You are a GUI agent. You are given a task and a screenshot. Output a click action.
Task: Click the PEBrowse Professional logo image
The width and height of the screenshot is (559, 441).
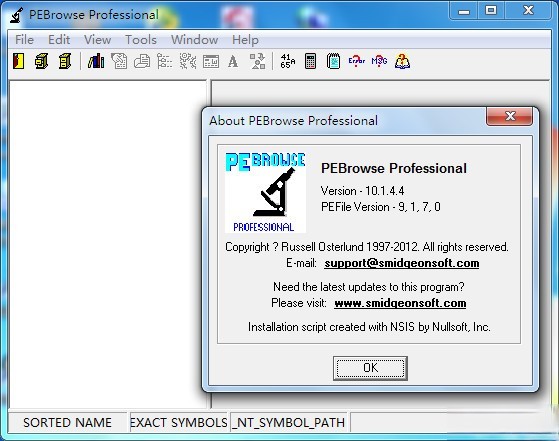click(265, 193)
